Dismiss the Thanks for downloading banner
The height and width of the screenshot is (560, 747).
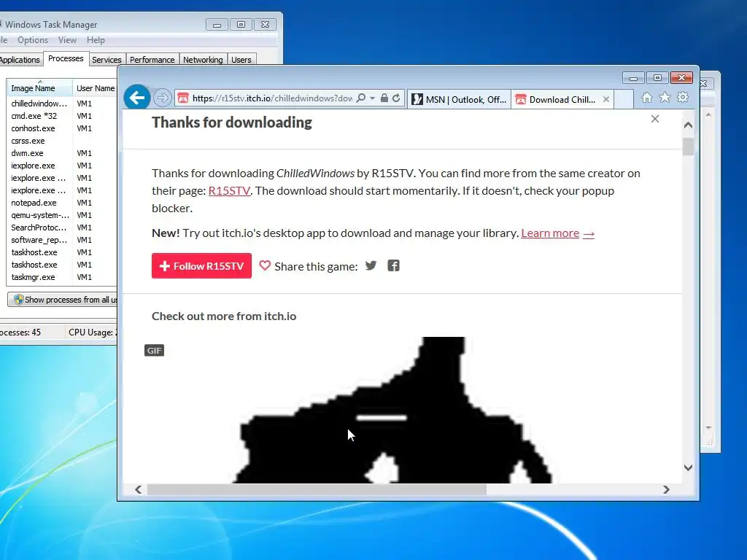click(655, 119)
